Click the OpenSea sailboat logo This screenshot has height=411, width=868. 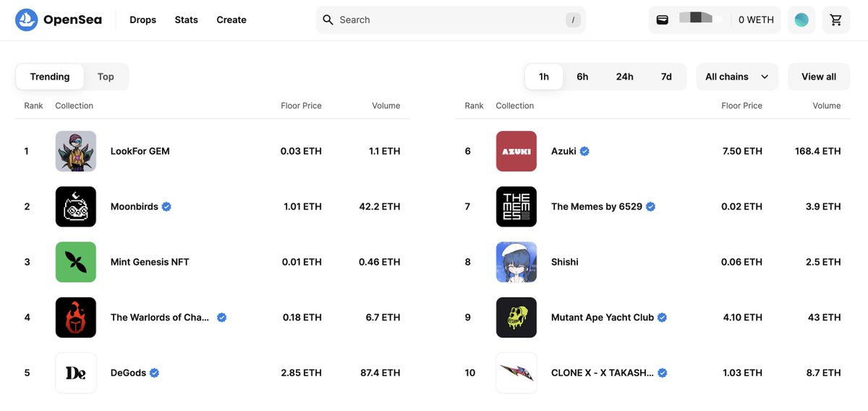pyautogui.click(x=27, y=20)
